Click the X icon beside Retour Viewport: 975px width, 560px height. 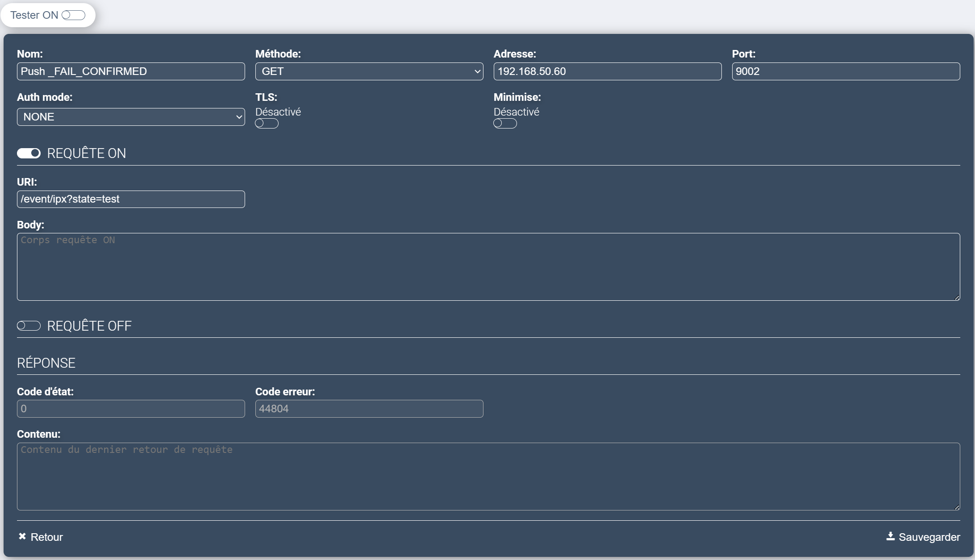(22, 536)
